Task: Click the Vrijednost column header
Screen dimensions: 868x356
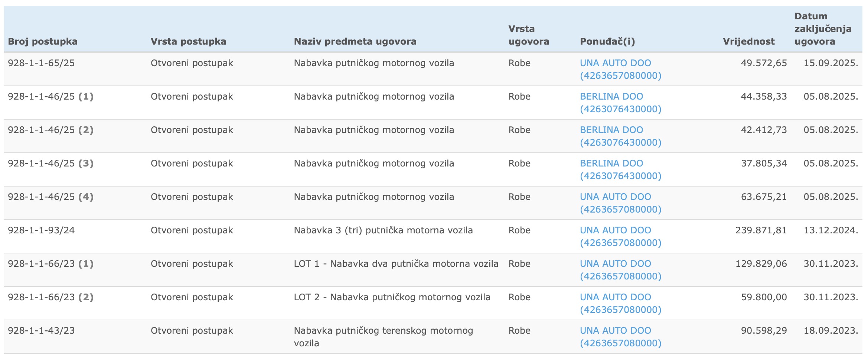Action: coord(748,41)
